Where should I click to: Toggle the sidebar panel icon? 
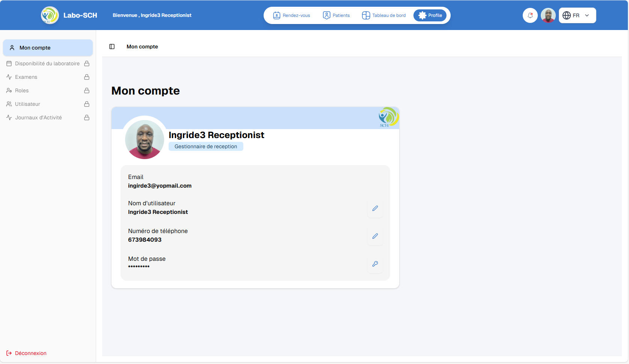(x=112, y=47)
